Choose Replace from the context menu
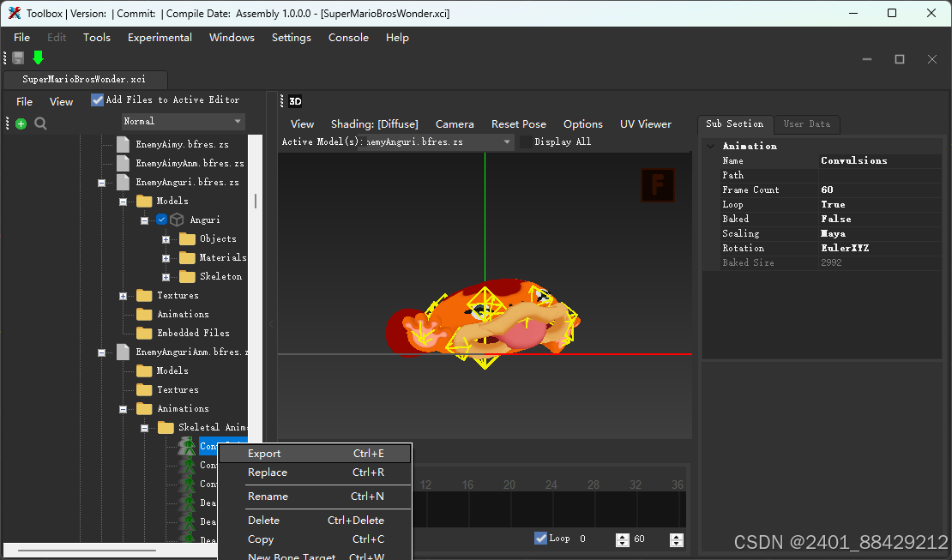This screenshot has height=560, width=952. 315,472
